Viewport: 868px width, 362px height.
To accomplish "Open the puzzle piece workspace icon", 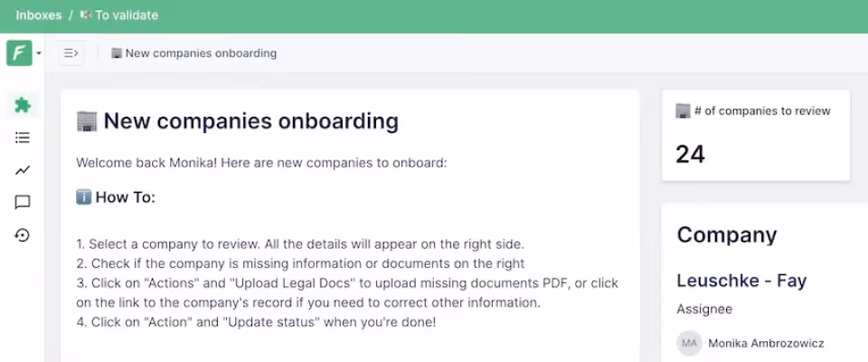I will click(x=22, y=105).
